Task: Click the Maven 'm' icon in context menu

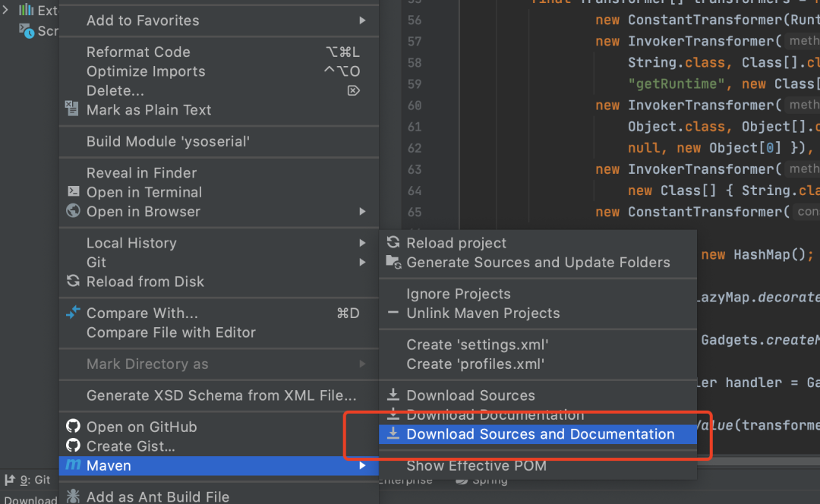Action: click(x=73, y=465)
